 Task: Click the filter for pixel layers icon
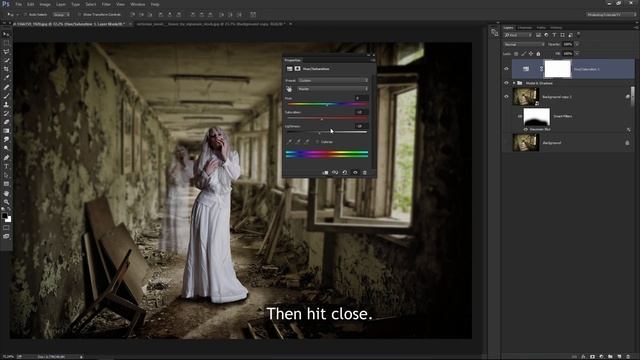(538, 35)
